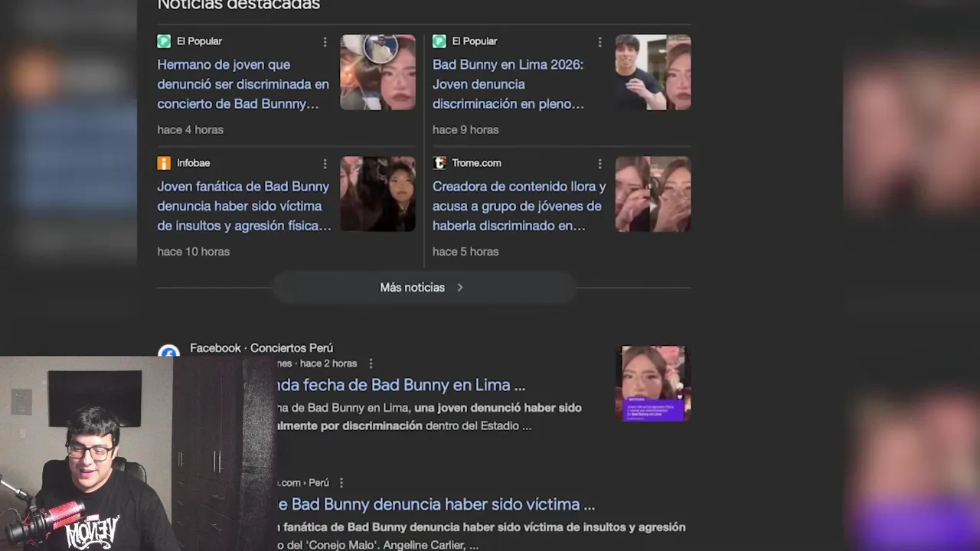Open three-dot menu next to '.com › Perú'

tap(341, 483)
